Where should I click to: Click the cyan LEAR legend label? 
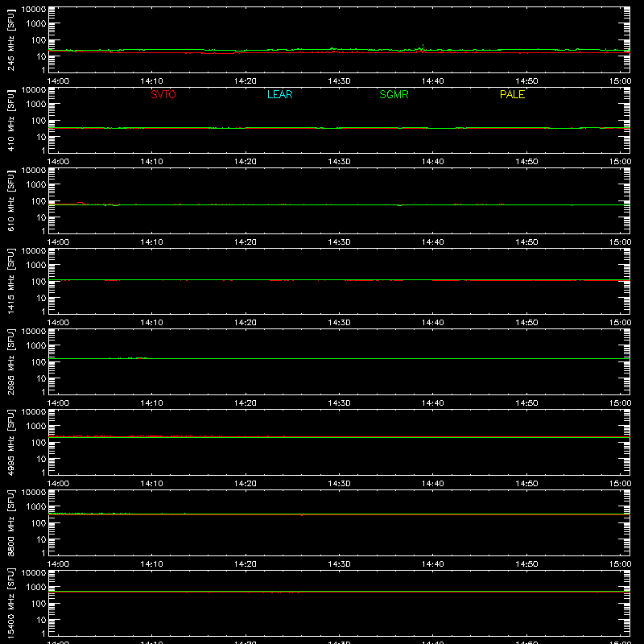point(279,94)
